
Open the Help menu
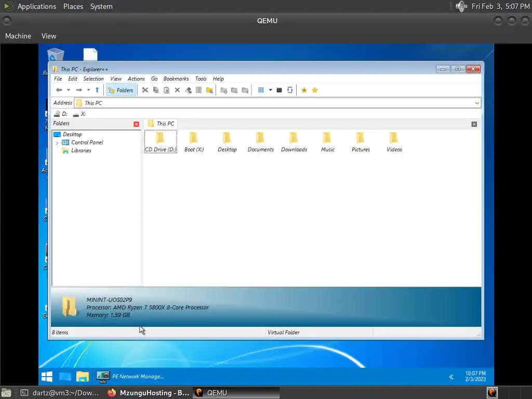[x=218, y=79]
